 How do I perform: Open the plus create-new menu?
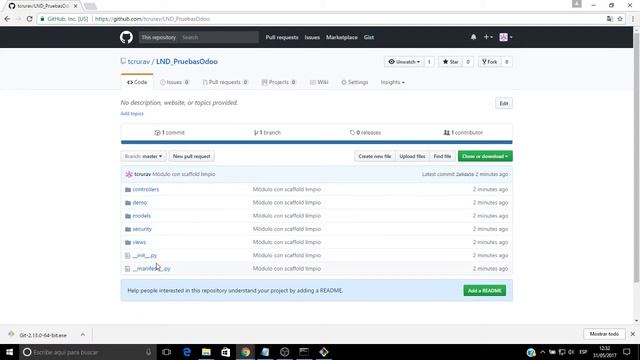click(488, 37)
